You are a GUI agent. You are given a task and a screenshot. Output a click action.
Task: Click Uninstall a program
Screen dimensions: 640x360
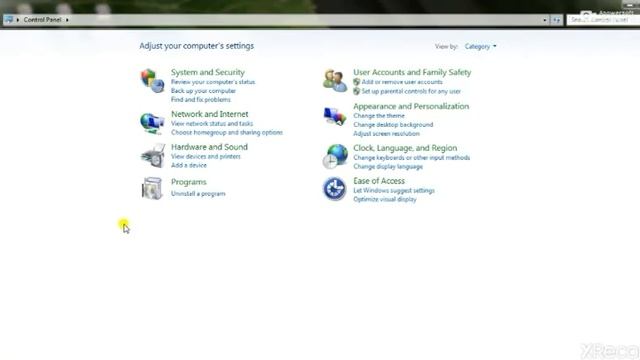(x=198, y=194)
